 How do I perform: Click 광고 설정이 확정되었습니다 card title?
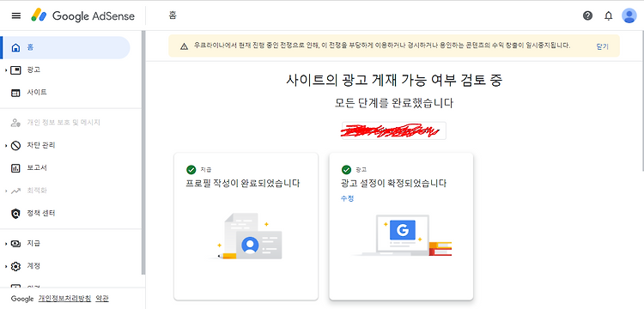[x=393, y=184]
